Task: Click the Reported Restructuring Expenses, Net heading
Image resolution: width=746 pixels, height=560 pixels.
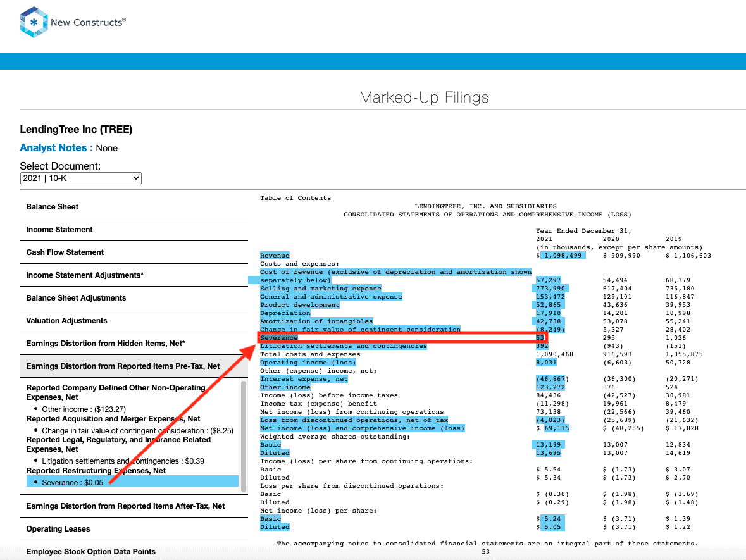Action: coord(96,471)
